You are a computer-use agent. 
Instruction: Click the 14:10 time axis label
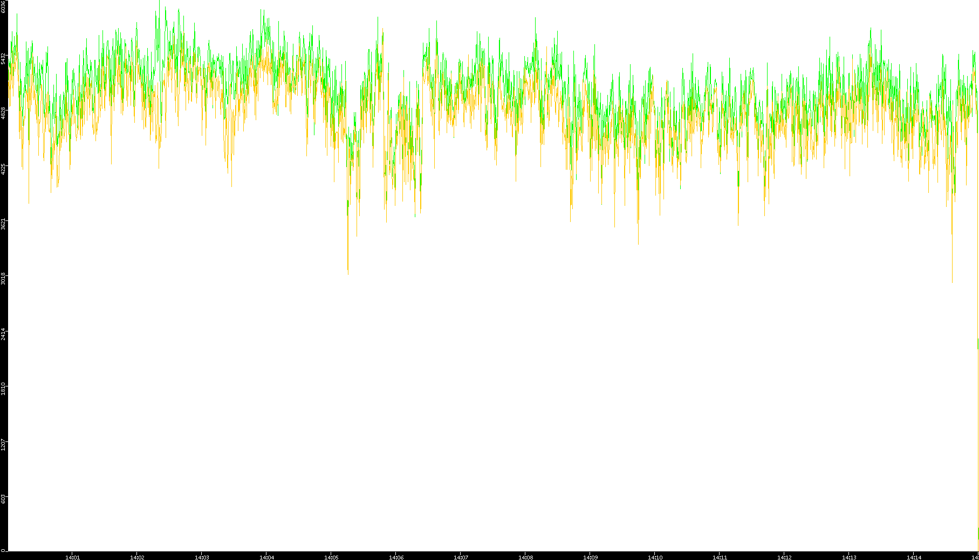click(x=655, y=557)
